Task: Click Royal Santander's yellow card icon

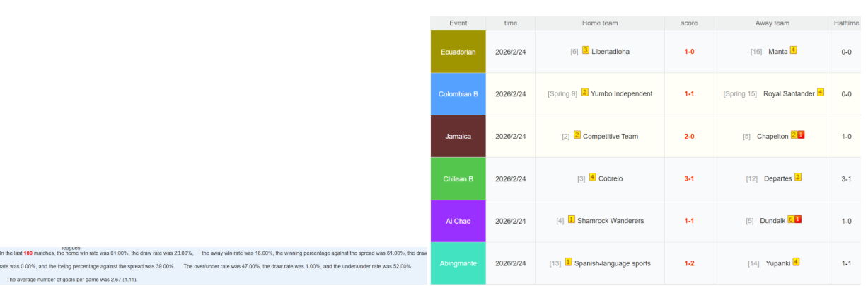Action: [x=821, y=93]
